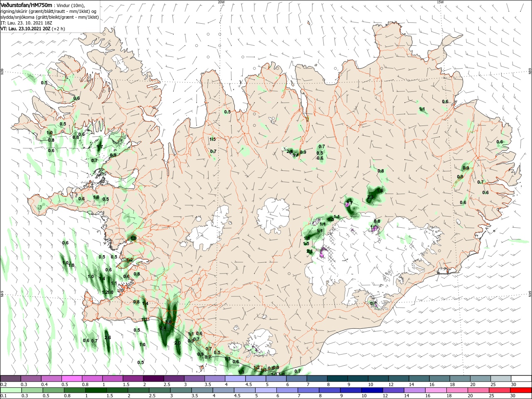Select the dark teal 8–9 snow legend swatch
This screenshot has height=399, width=532.
[x=338, y=379]
